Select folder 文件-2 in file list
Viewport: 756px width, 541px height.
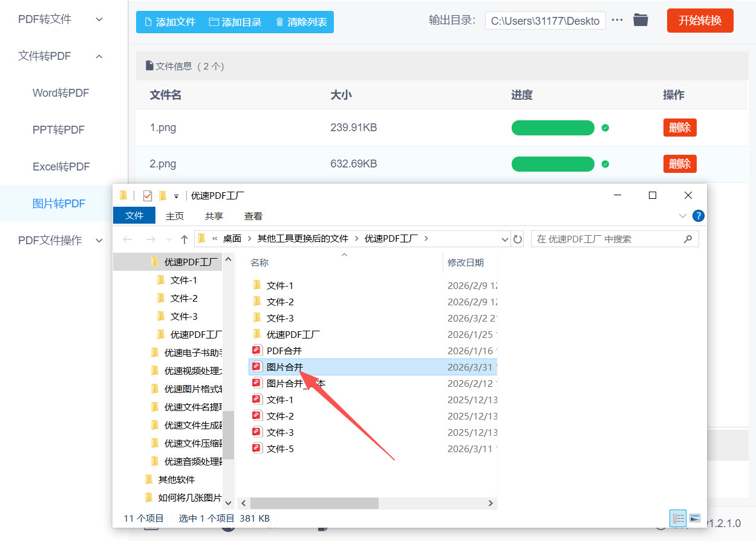coord(280,302)
